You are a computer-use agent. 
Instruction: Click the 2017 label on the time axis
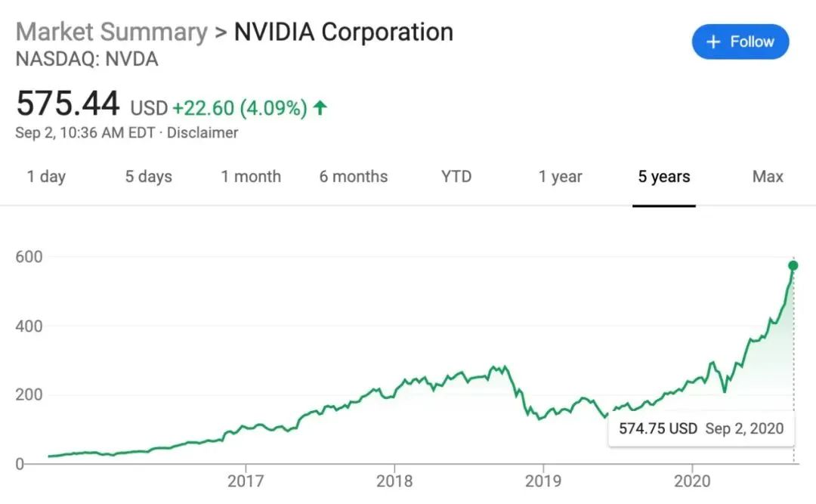click(x=245, y=481)
